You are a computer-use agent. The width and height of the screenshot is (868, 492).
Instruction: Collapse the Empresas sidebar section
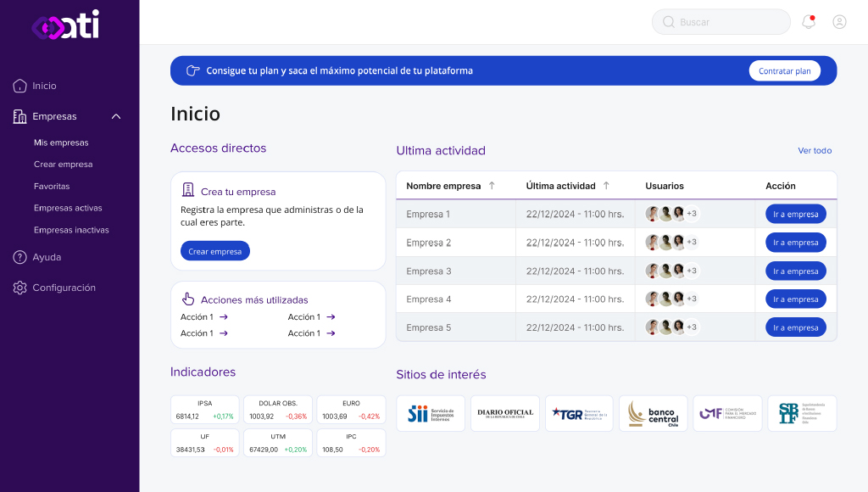pyautogui.click(x=116, y=116)
